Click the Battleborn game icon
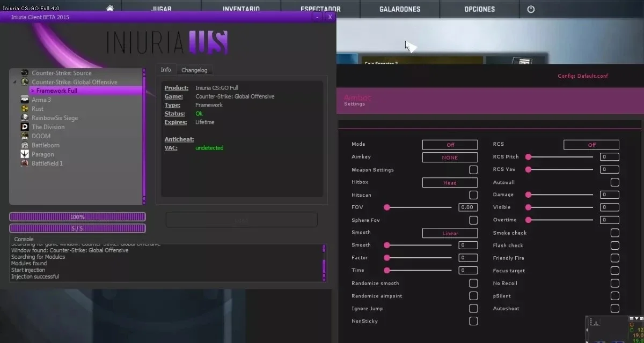This screenshot has width=644, height=343. point(25,145)
